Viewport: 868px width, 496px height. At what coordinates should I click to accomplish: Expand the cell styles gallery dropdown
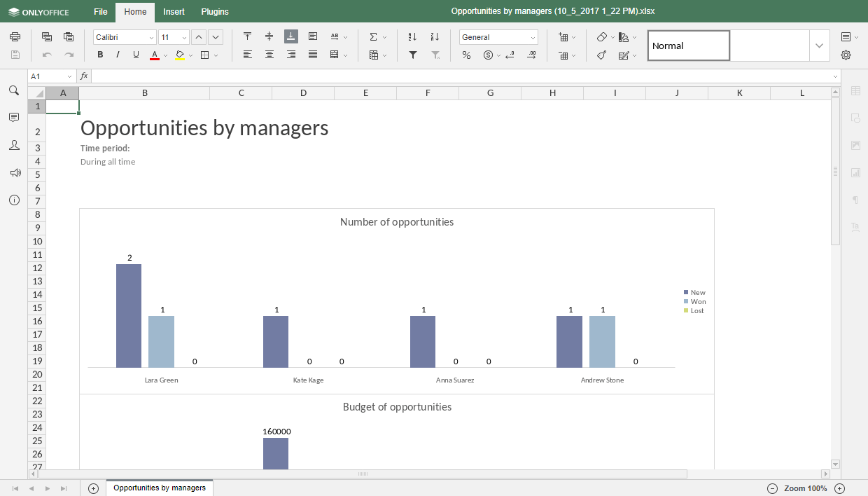[819, 45]
